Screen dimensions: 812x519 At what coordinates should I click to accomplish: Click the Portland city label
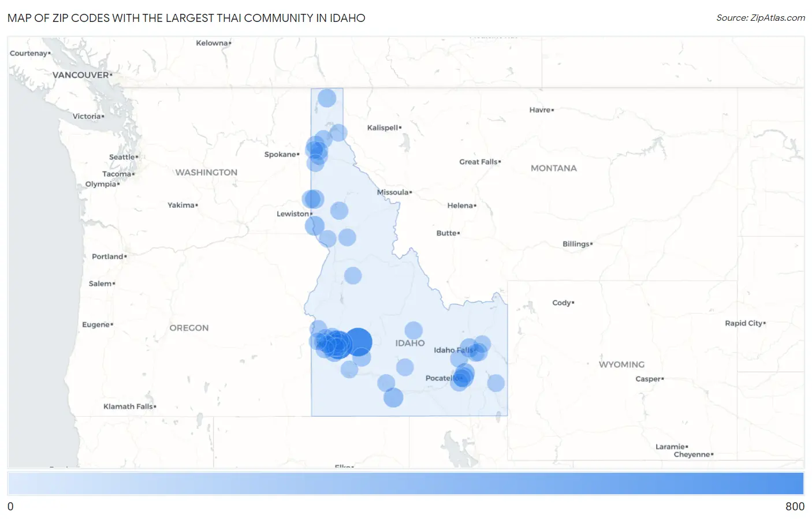tap(107, 256)
